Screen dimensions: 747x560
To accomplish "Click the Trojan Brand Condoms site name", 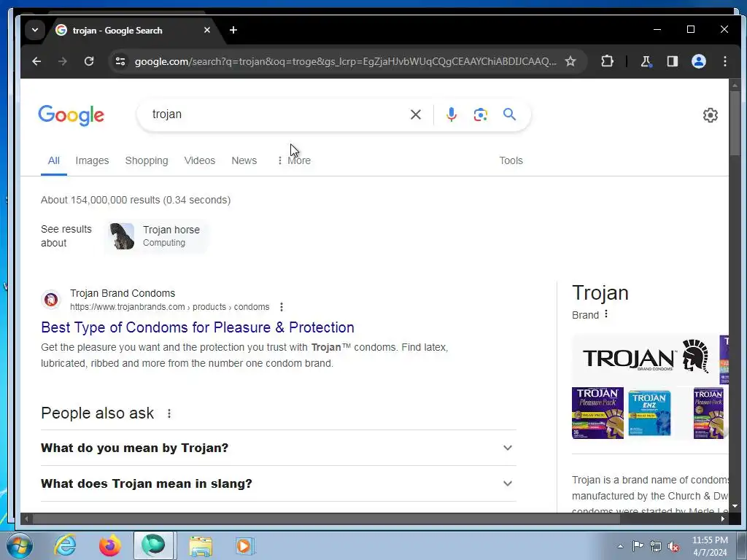I will (123, 293).
